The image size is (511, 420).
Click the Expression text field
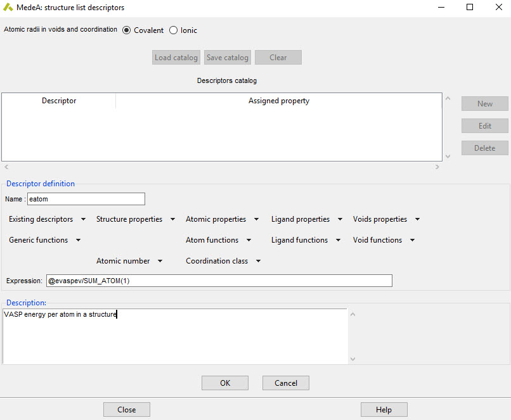coord(219,281)
